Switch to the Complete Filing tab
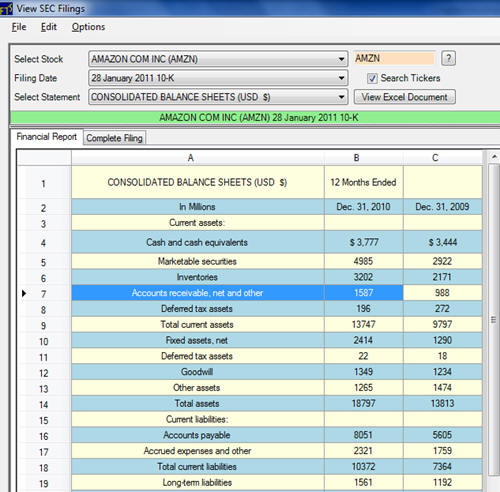The height and width of the screenshot is (492, 500). [x=114, y=138]
